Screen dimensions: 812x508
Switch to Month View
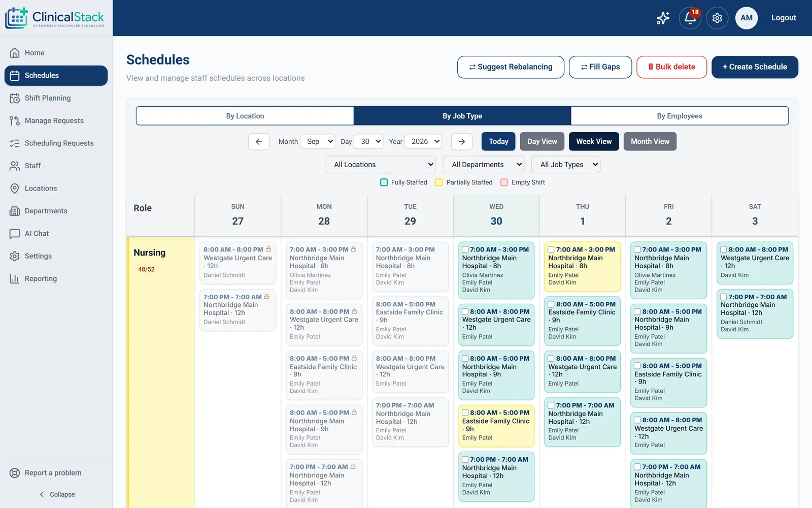tap(650, 142)
